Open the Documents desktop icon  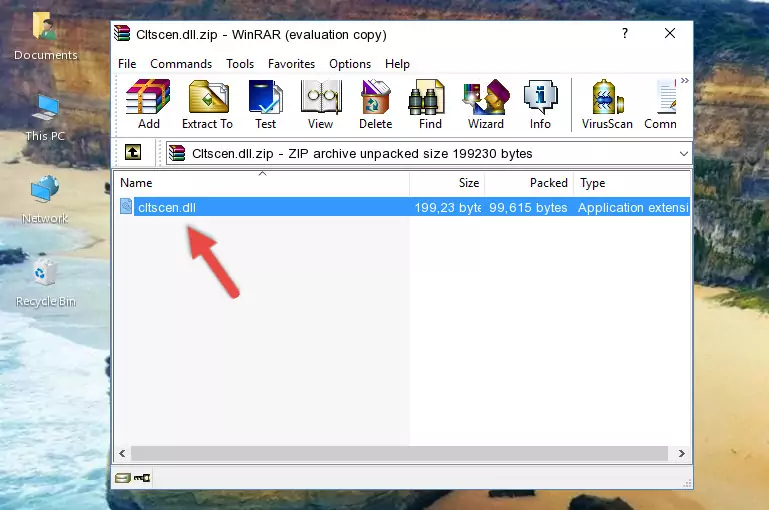[x=46, y=37]
